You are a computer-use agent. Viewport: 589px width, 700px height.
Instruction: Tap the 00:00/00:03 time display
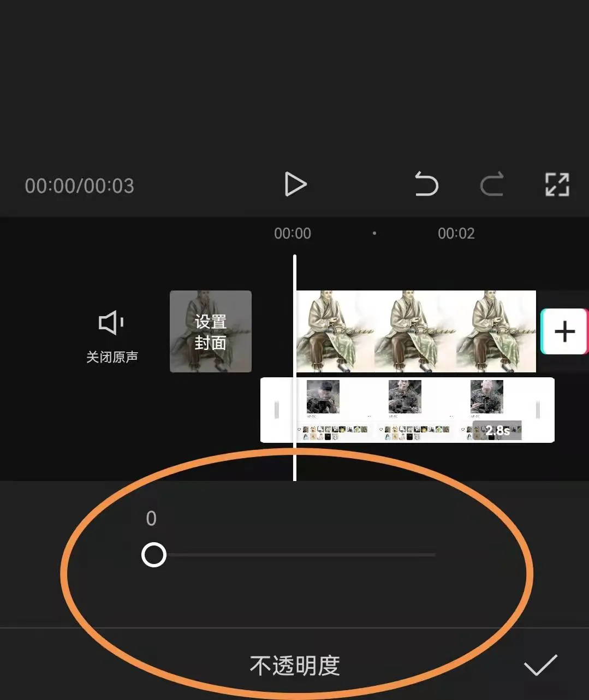click(x=80, y=186)
